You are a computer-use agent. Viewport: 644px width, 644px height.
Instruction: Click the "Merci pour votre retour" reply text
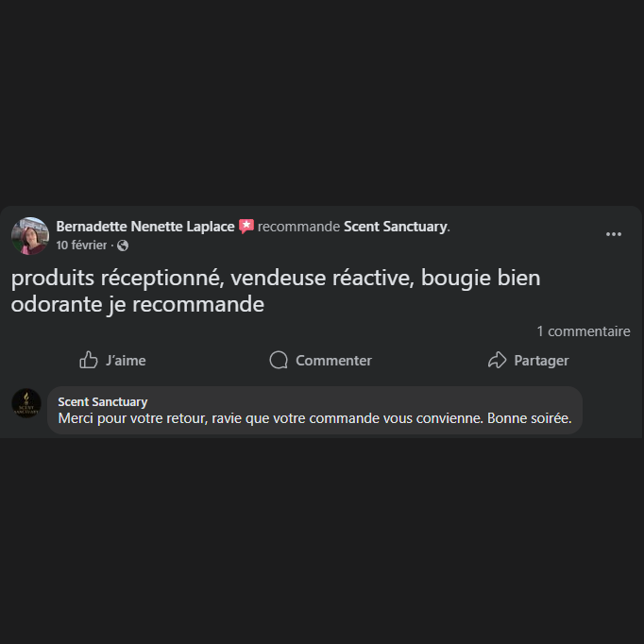314,418
